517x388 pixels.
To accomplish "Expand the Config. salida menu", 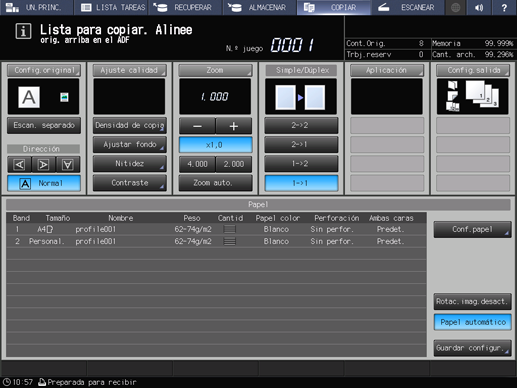I will (x=473, y=70).
